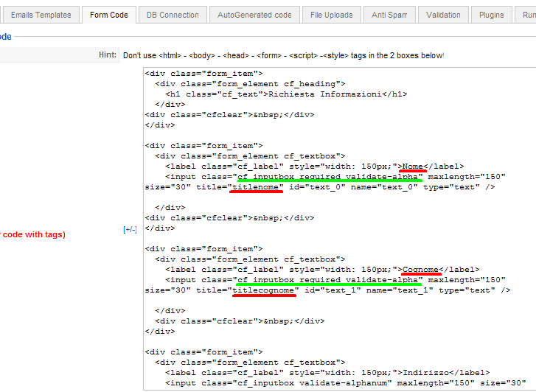536x392 pixels.
Task: Click the red 'code with tags)' label
Action: 34,234
